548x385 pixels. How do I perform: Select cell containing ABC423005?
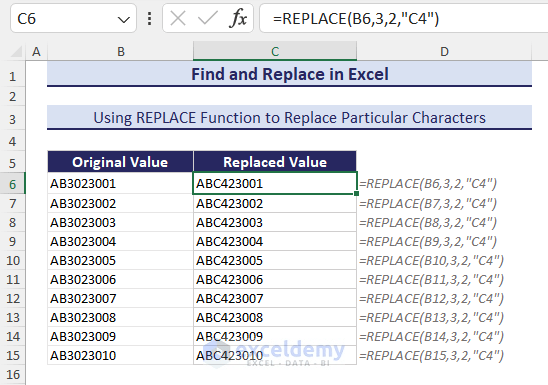click(275, 261)
